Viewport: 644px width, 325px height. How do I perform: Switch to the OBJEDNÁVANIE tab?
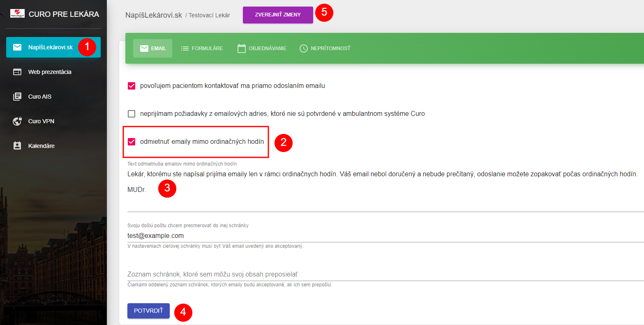pyautogui.click(x=262, y=48)
